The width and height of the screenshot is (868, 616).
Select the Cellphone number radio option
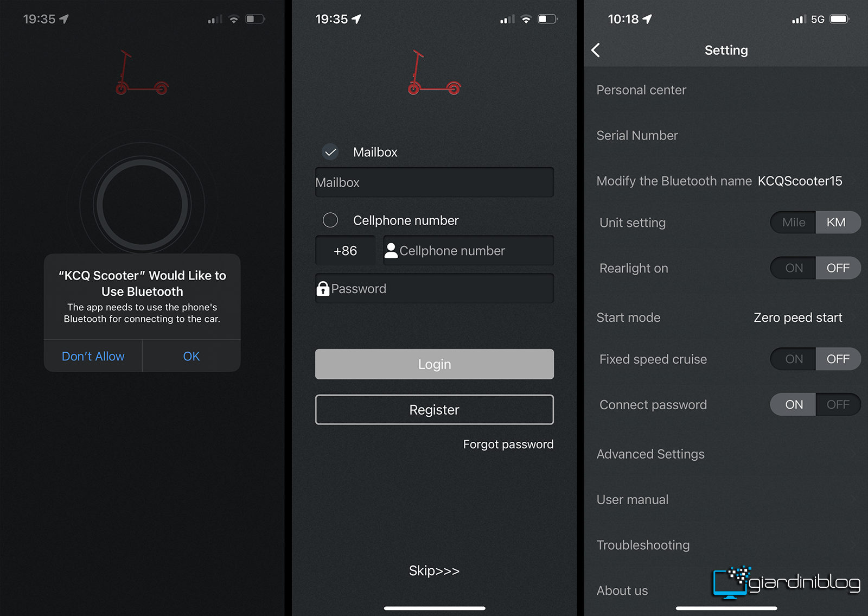(x=330, y=220)
